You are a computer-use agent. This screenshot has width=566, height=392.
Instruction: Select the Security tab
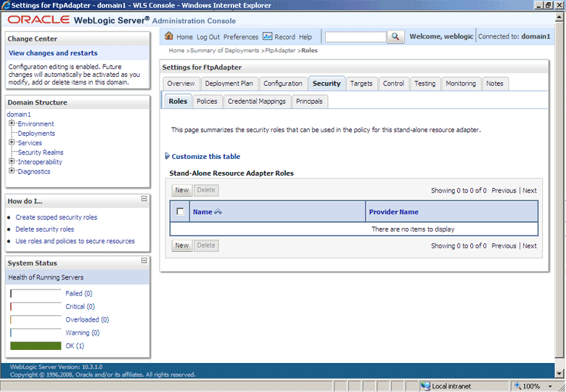coord(327,83)
